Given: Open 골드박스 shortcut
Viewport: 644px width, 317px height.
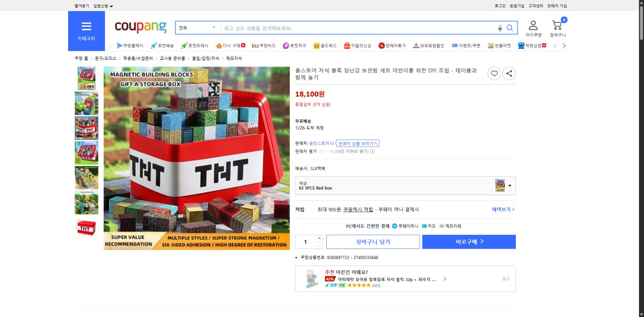Looking at the screenshot, I should pyautogui.click(x=325, y=46).
